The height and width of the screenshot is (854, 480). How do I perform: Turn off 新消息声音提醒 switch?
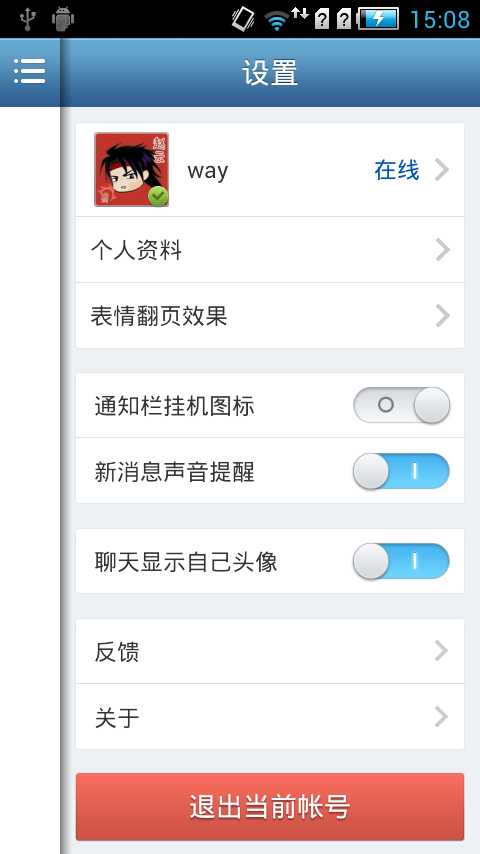pos(402,471)
